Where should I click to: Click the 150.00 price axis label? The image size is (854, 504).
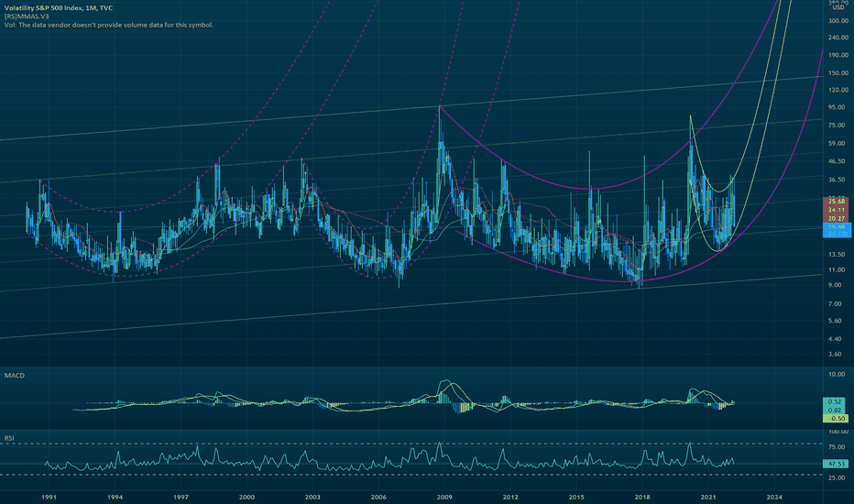pos(838,73)
